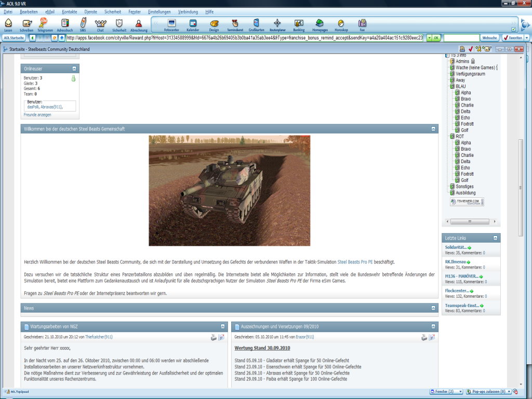Click the Routenplaner icon
The height and width of the screenshot is (399, 532).
277,24
